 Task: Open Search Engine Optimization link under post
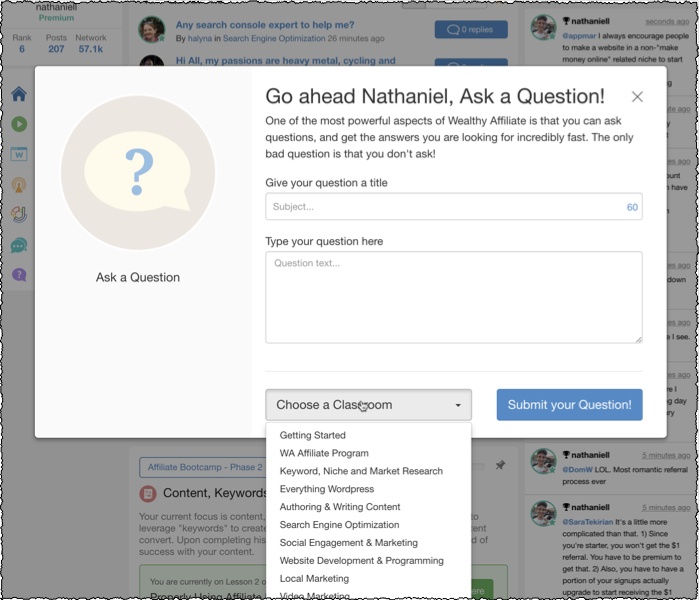point(274,38)
